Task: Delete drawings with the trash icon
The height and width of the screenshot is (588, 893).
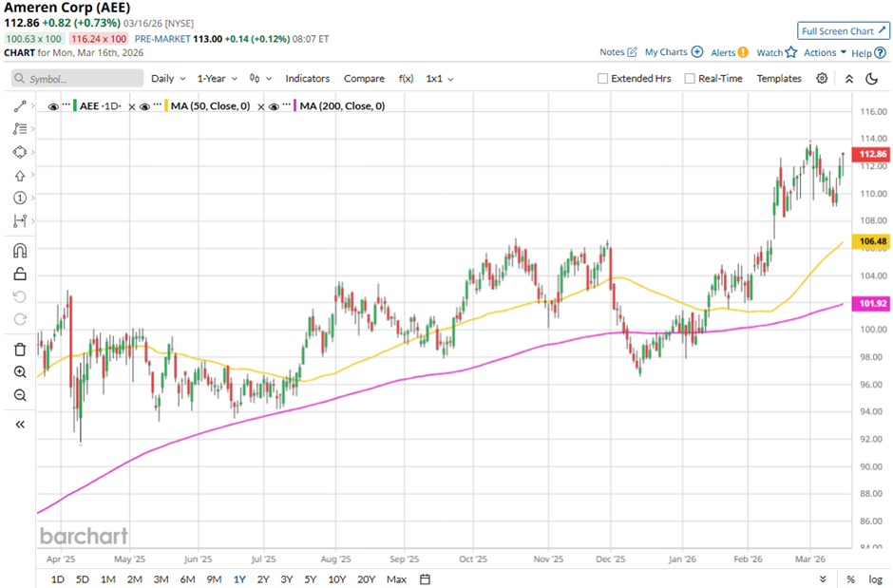Action: (x=19, y=349)
